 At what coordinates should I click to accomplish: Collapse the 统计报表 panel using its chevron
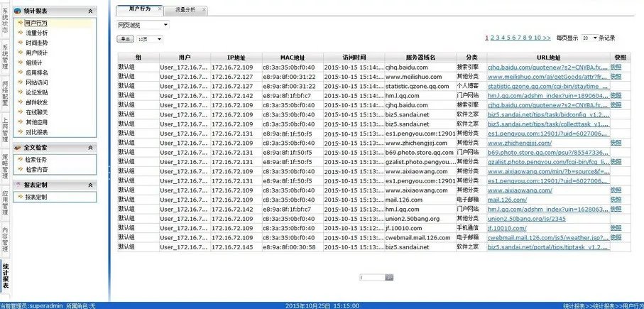90,11
